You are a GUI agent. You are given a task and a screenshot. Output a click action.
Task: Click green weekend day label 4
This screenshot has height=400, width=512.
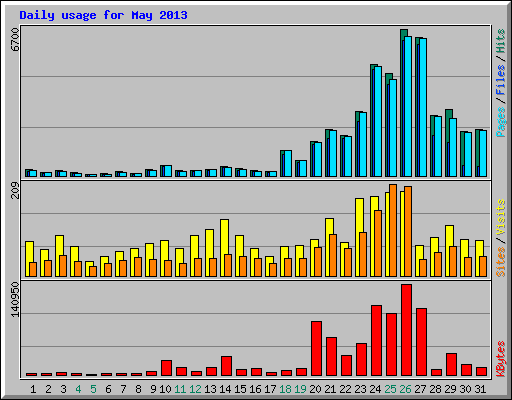point(78,389)
